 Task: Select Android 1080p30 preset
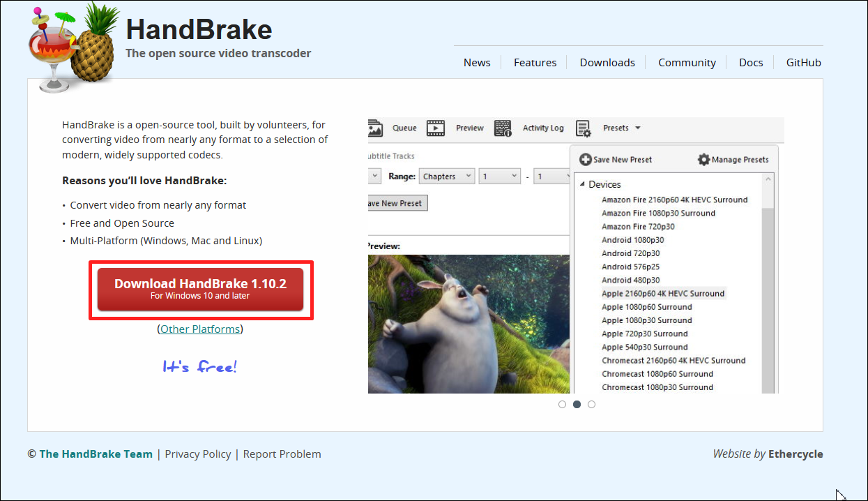[632, 240]
